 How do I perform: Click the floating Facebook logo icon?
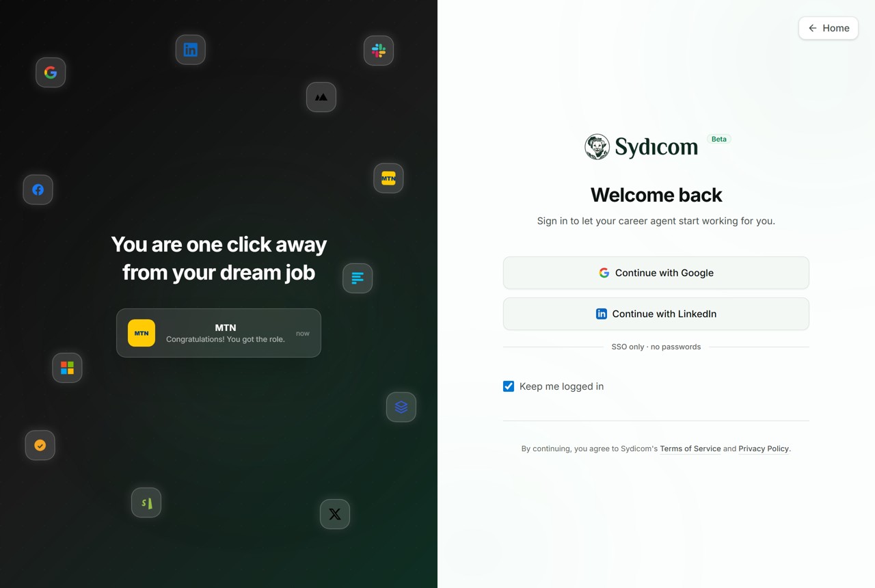click(x=38, y=189)
